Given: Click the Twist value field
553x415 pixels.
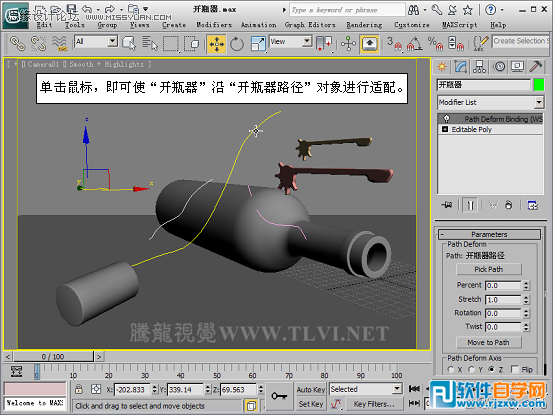Looking at the screenshot, I should (x=503, y=327).
